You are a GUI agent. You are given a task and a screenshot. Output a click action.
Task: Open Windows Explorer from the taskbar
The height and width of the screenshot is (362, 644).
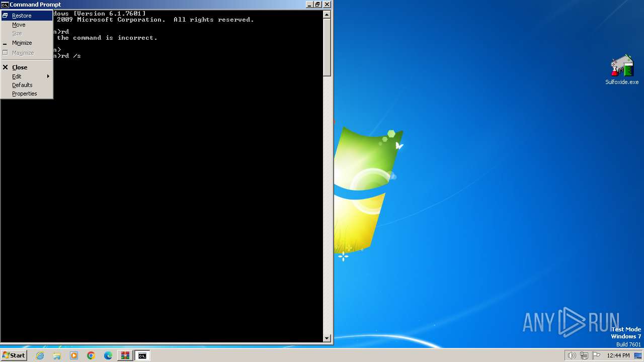57,355
